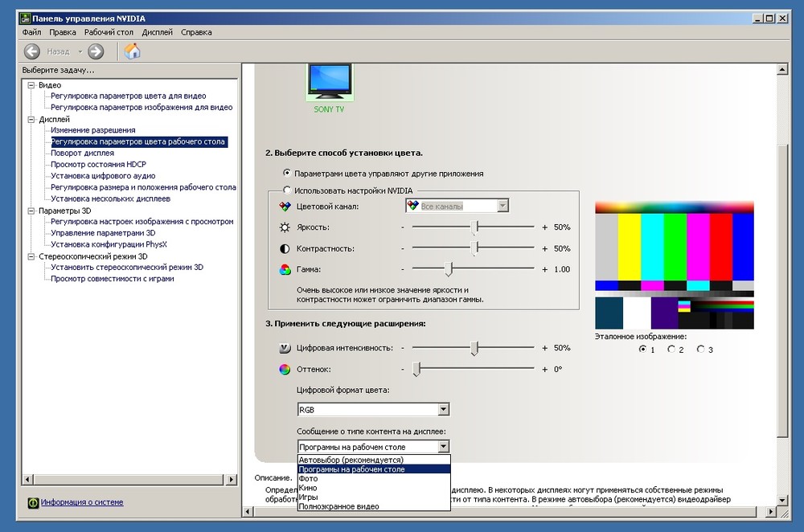
Task: Collapse the Стереоскопический режим 3D node
Action: (31, 256)
